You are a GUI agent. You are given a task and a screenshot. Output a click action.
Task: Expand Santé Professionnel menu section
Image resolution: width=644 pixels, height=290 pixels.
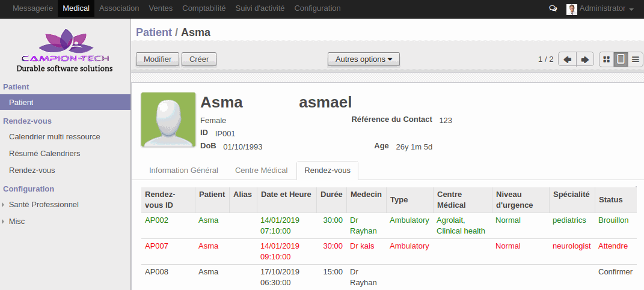click(x=43, y=204)
